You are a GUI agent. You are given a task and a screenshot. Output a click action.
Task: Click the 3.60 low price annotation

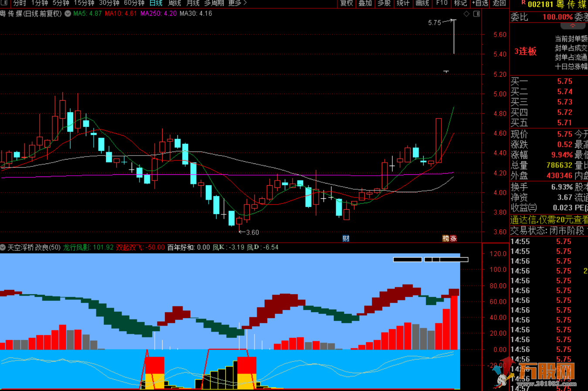(x=253, y=232)
